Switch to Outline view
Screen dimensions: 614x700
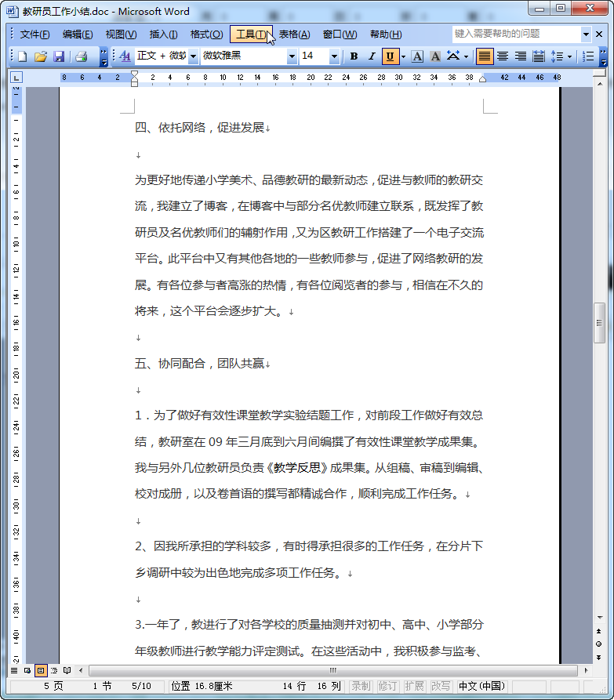pos(54,670)
